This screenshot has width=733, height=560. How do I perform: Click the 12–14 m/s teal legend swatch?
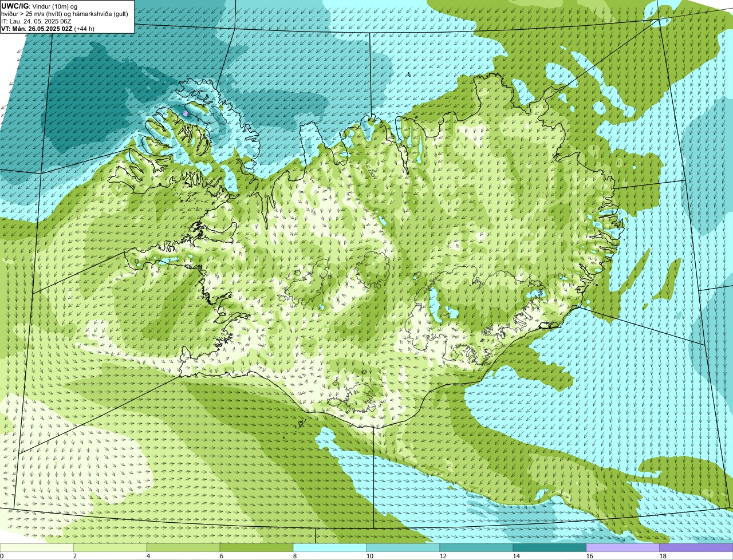click(476, 547)
